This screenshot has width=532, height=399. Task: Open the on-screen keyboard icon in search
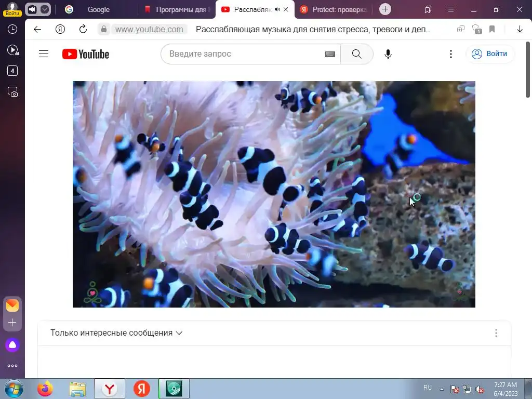click(330, 54)
